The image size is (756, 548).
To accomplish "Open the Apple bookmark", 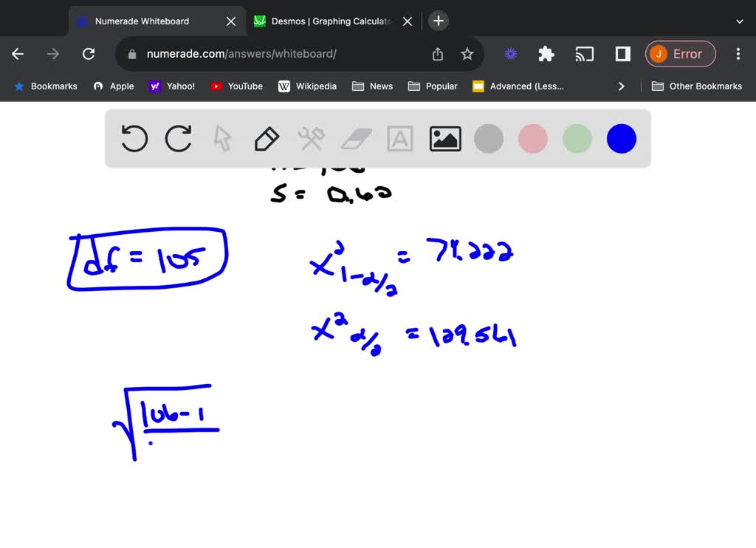I will pyautogui.click(x=114, y=86).
